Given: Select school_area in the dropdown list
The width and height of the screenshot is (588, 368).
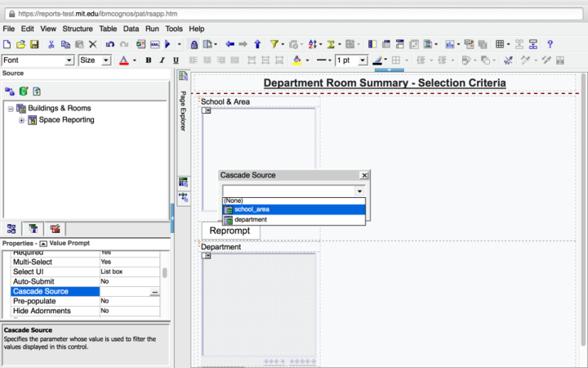Looking at the screenshot, I should coord(252,209).
